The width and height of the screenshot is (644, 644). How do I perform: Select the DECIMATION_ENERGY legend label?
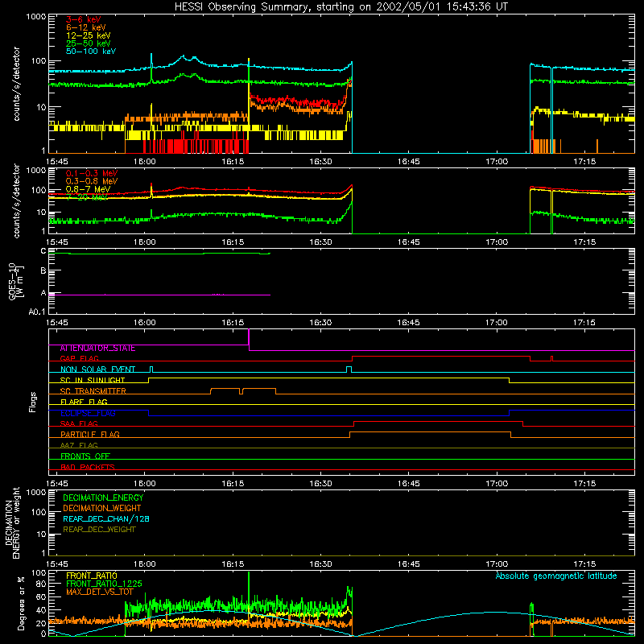pyautogui.click(x=103, y=497)
